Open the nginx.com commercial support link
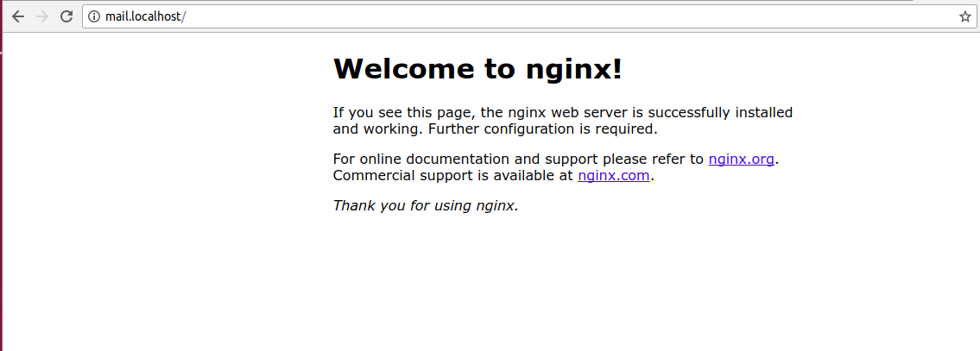Screen dimensions: 980x351 pos(614,176)
